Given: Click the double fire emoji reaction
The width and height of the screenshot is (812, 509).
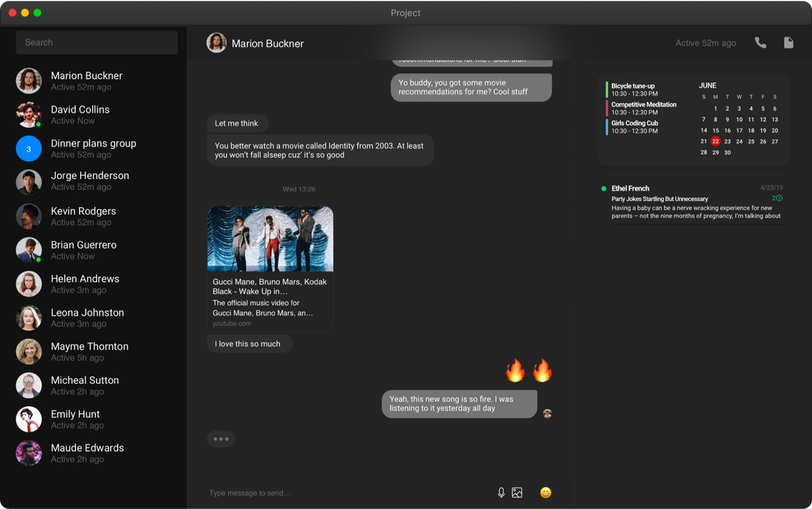Looking at the screenshot, I should (528, 370).
